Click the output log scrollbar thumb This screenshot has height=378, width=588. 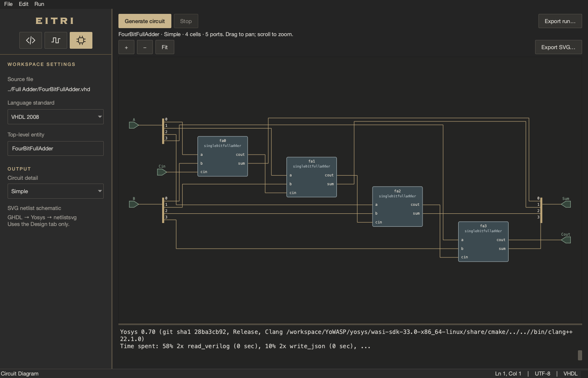580,355
